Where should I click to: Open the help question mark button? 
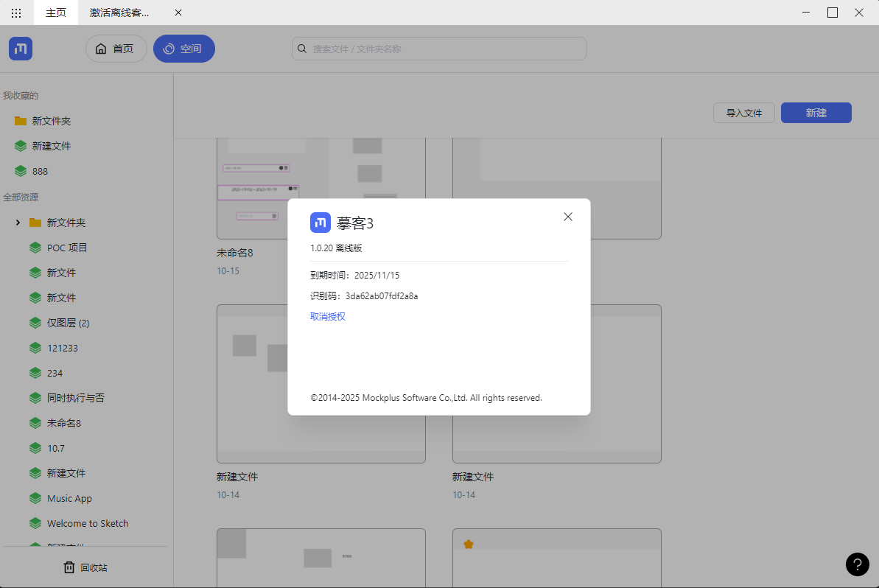coord(857,564)
